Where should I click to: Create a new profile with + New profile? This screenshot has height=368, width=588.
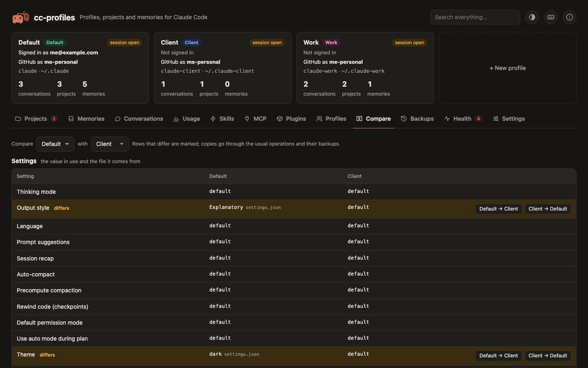[x=508, y=68]
